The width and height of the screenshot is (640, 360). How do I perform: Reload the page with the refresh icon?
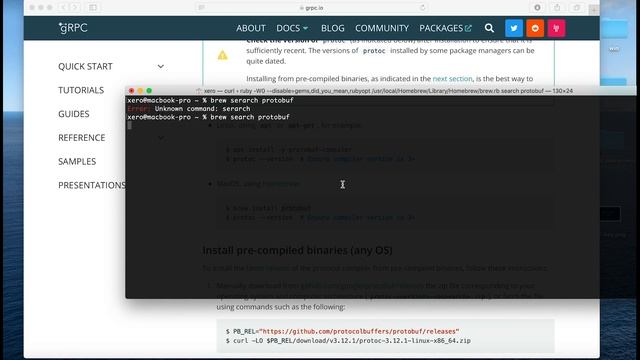pos(422,8)
